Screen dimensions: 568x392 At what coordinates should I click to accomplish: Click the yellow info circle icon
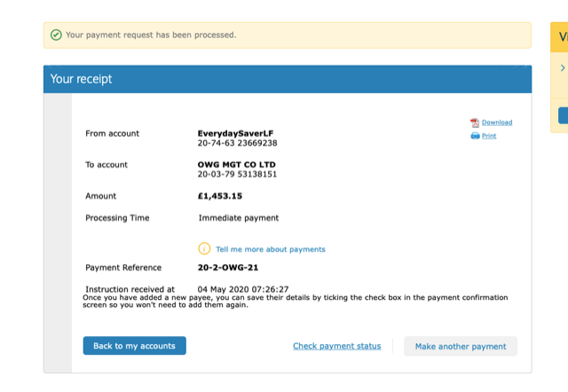(204, 248)
